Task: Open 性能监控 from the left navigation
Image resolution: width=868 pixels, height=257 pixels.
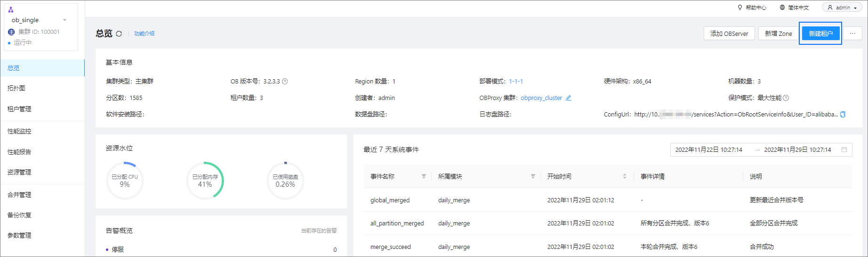Action: (19, 132)
